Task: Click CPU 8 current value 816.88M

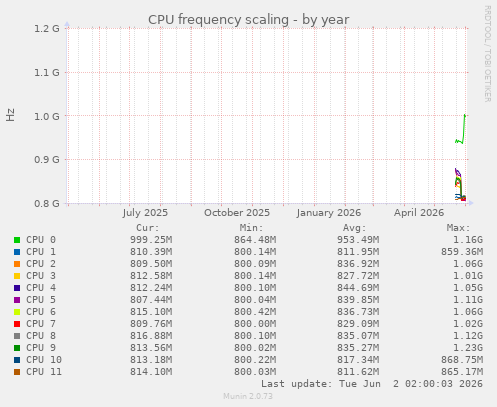Action: [x=151, y=336]
